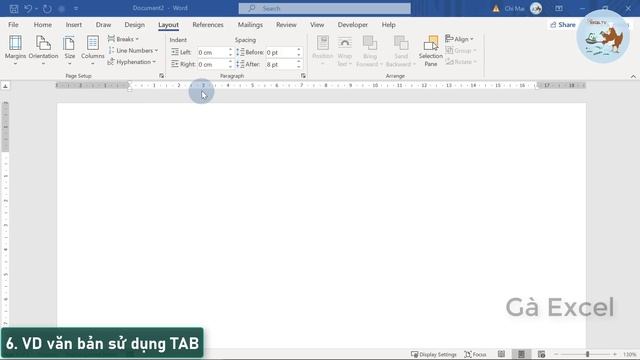Collapse the ribbon with the chevron

(x=633, y=76)
